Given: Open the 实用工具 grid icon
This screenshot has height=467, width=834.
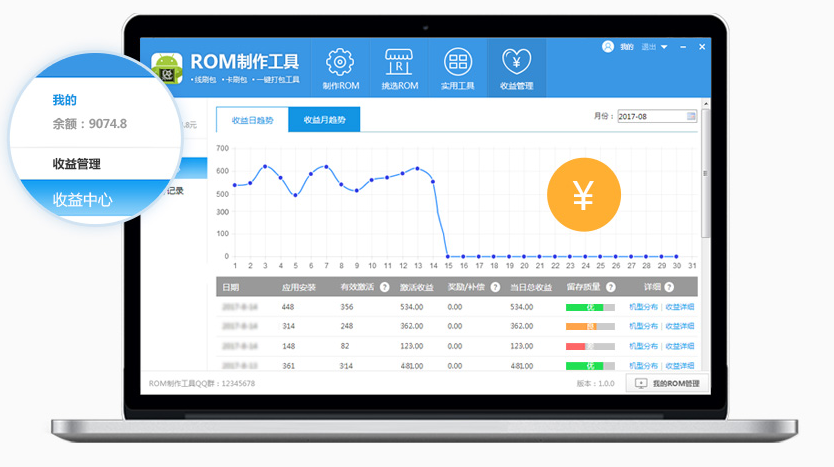Looking at the screenshot, I should coord(458,63).
